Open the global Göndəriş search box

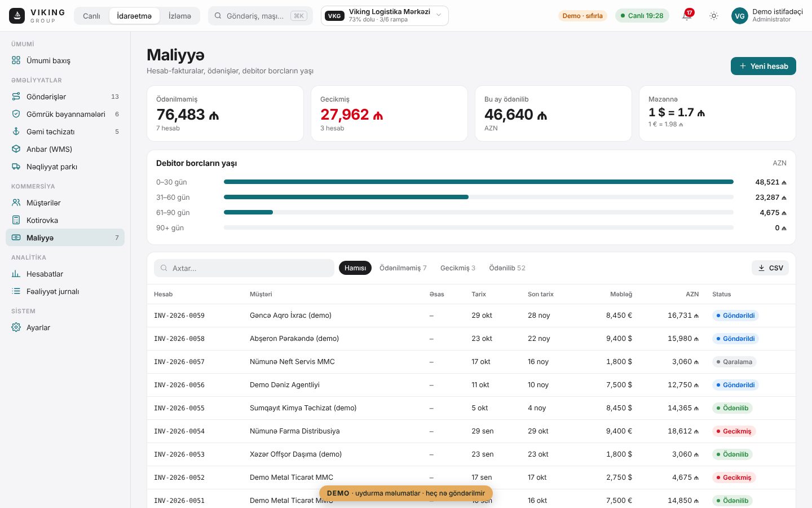pyautogui.click(x=260, y=16)
